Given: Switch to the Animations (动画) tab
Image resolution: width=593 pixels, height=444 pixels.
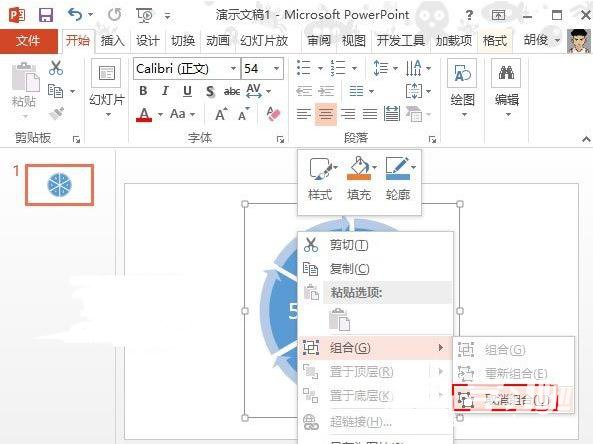Looking at the screenshot, I should coord(218,40).
